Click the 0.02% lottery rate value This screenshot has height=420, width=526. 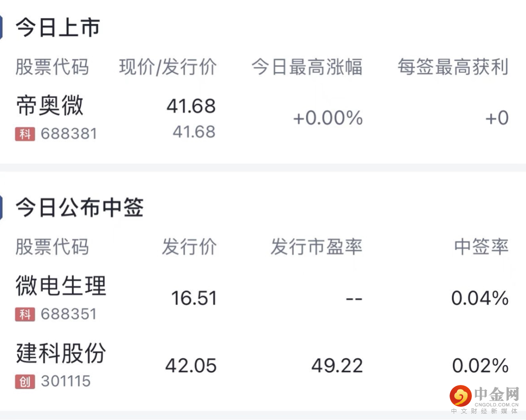[x=480, y=365]
